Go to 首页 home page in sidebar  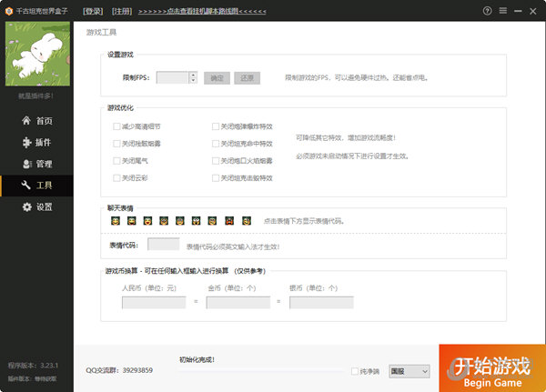37,121
